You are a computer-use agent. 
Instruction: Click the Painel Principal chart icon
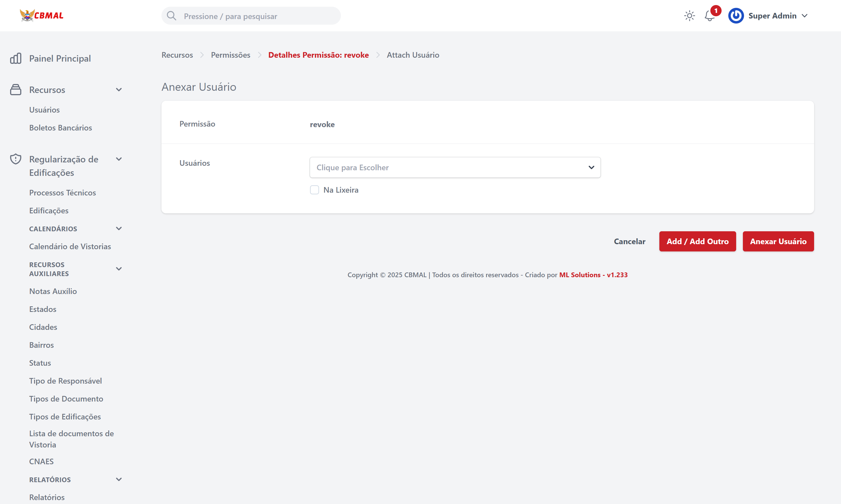tap(16, 59)
